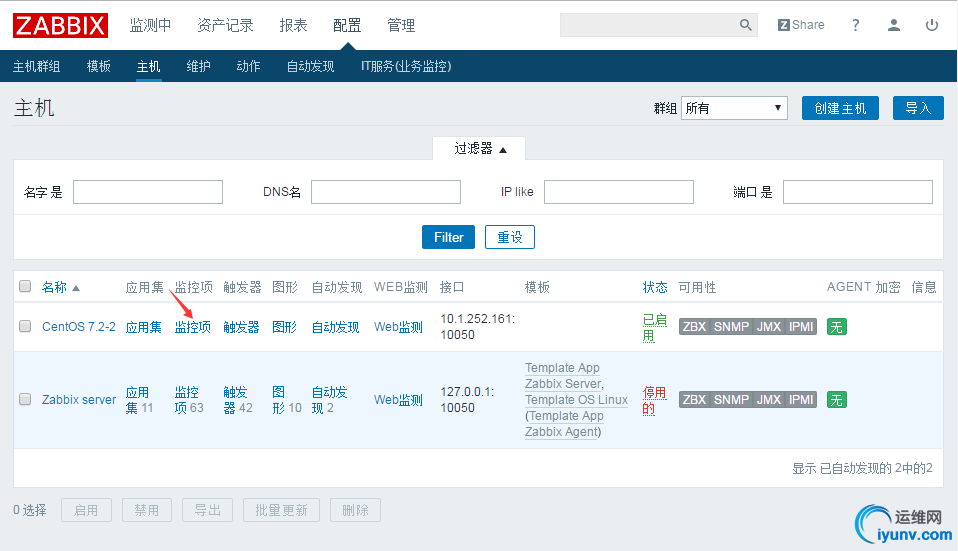Open the Zabbix Share link
This screenshot has width=958, height=551.
[801, 25]
